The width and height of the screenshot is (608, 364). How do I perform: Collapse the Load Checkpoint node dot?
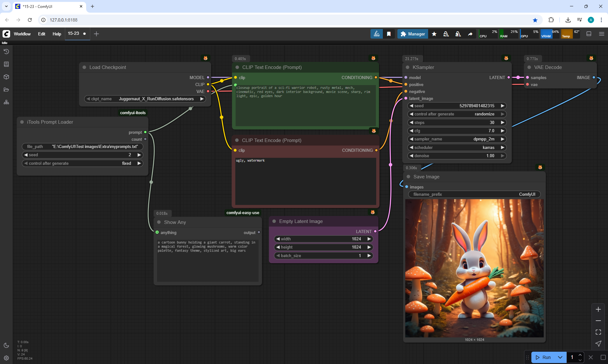point(85,67)
